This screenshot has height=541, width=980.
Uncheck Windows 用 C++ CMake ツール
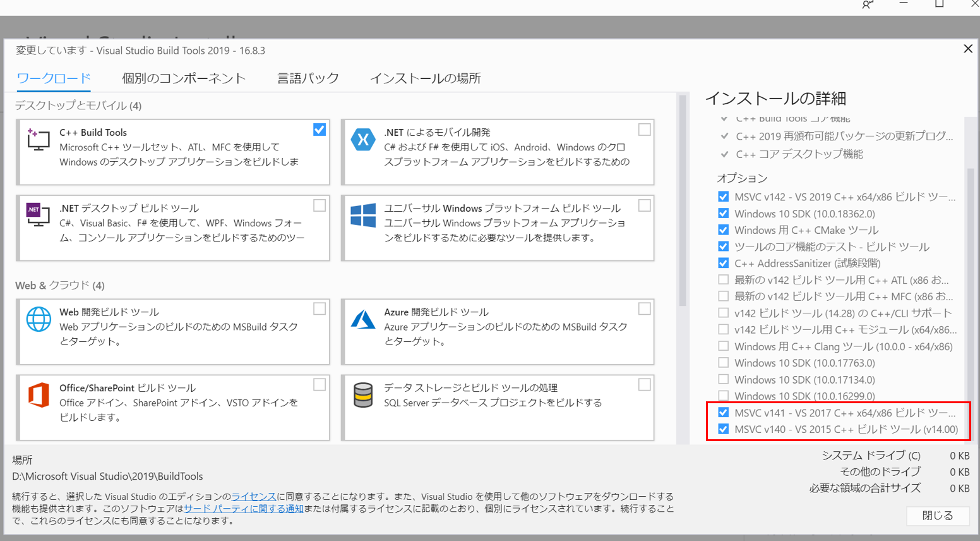pos(724,229)
